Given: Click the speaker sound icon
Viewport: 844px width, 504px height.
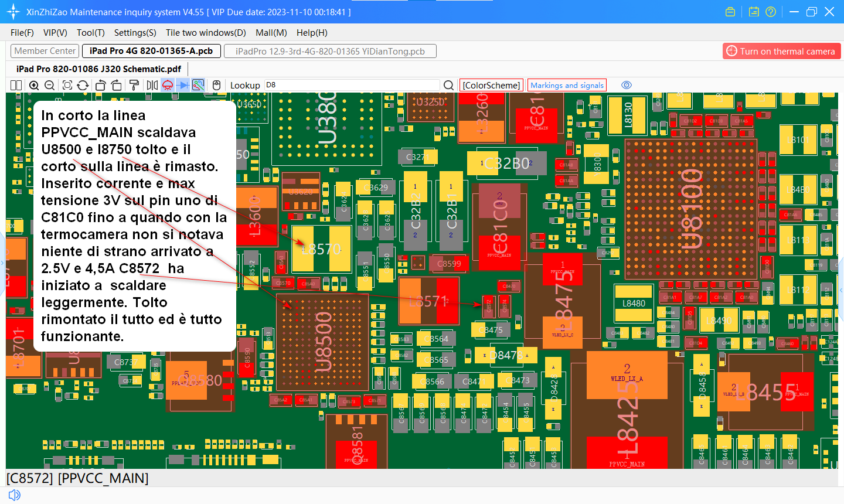Looking at the screenshot, I should [15, 495].
